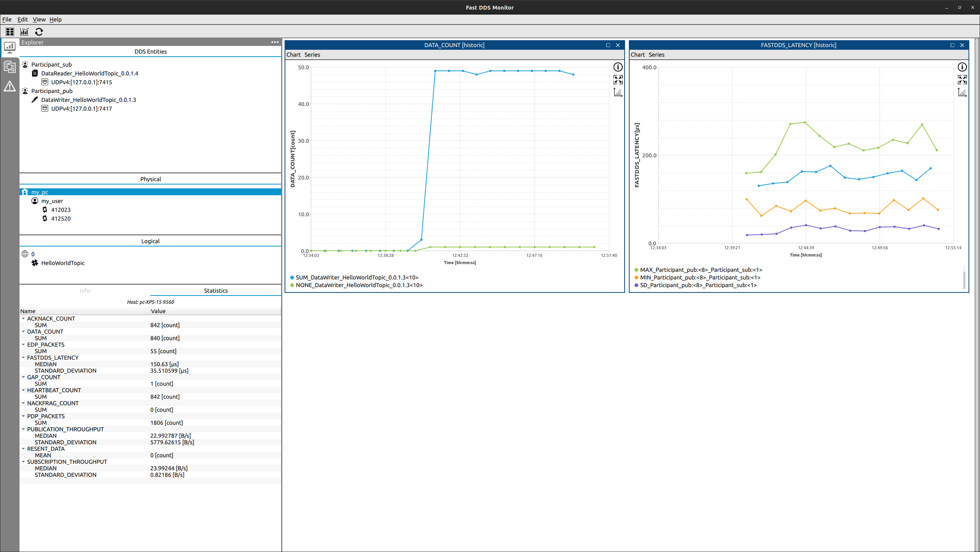Collapse the EDP_PACKETS statistics row

click(x=23, y=345)
